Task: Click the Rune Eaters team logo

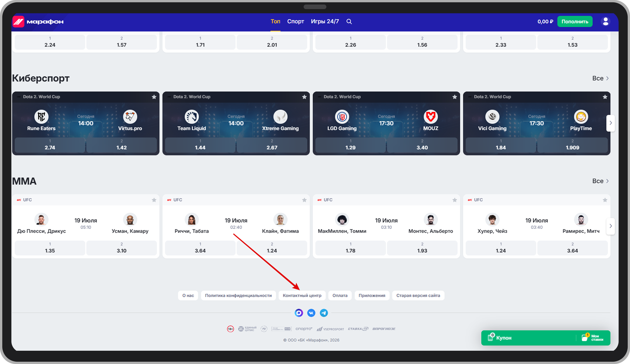Action: point(41,117)
